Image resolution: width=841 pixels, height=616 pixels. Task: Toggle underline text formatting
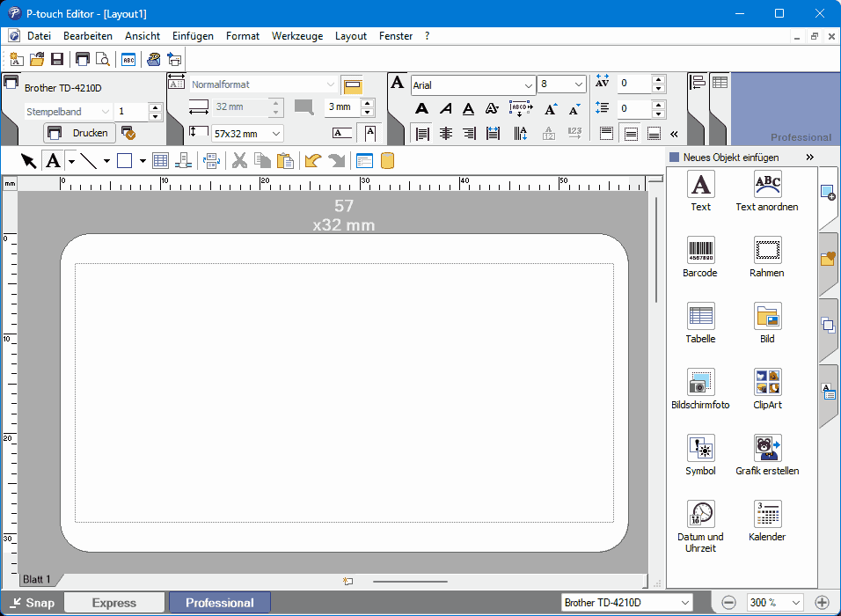pyautogui.click(x=468, y=109)
